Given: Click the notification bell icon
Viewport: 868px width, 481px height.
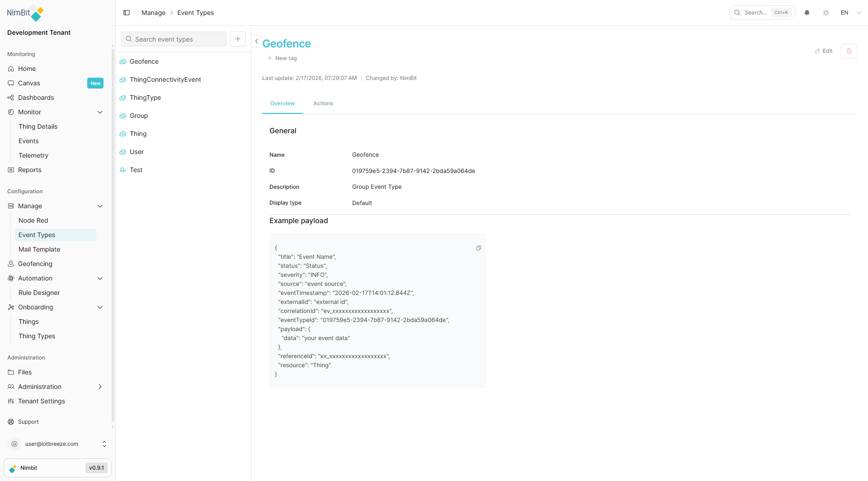Looking at the screenshot, I should tap(807, 13).
